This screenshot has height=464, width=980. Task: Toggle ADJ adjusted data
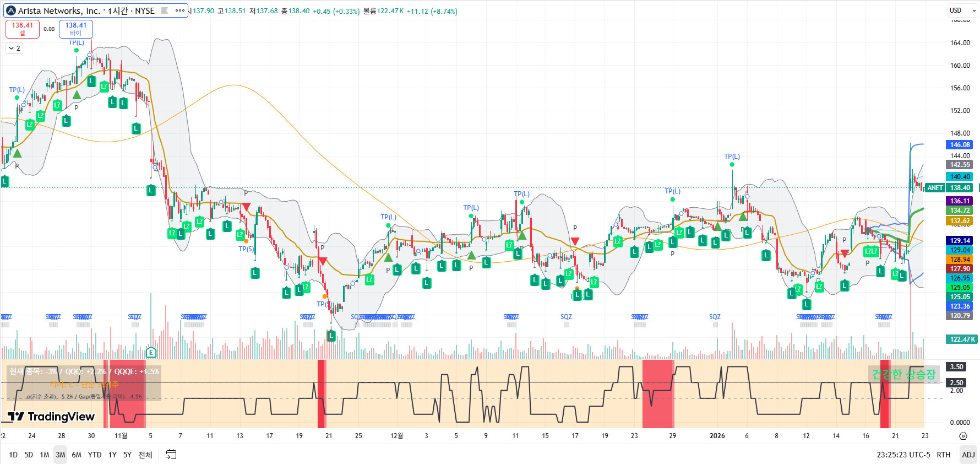[x=968, y=455]
